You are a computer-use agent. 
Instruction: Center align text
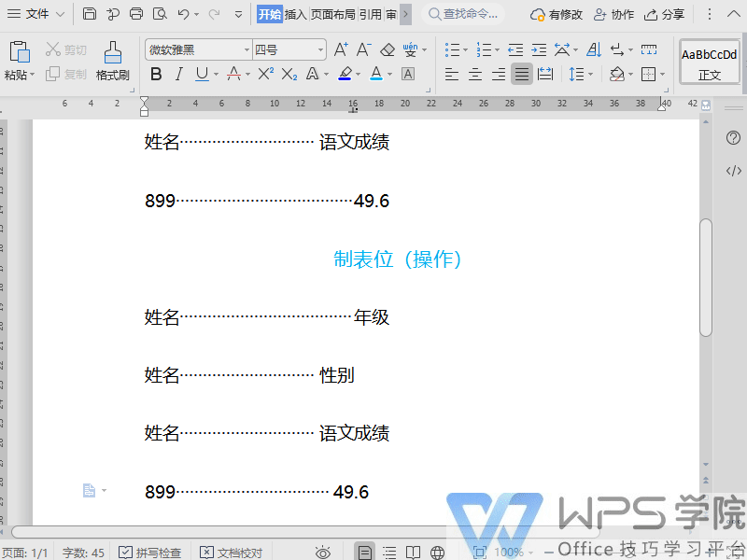[x=475, y=74]
